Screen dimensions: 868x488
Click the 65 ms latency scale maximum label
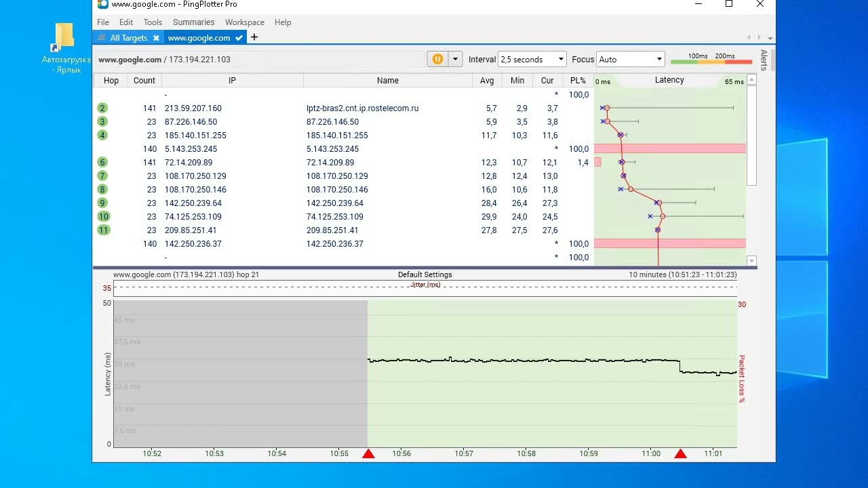tap(734, 82)
